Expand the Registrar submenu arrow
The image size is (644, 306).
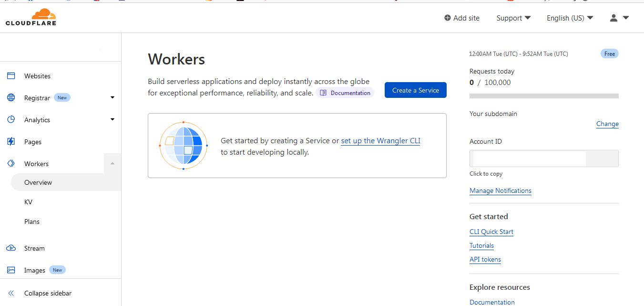pyautogui.click(x=112, y=98)
